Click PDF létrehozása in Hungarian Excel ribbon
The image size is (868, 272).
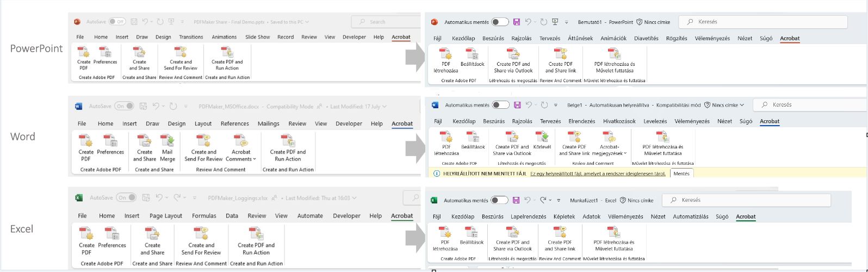(x=445, y=239)
